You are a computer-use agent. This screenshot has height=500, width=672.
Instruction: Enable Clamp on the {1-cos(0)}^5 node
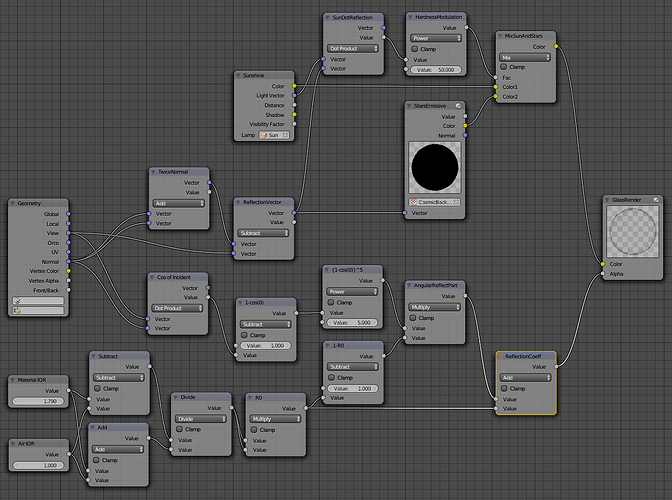pyautogui.click(x=331, y=302)
